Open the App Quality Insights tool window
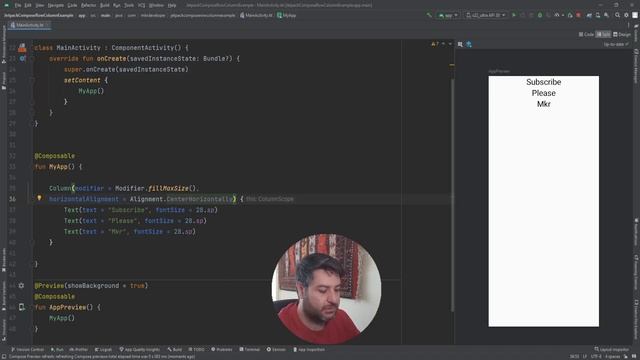This screenshot has height=360, width=640. [140, 349]
